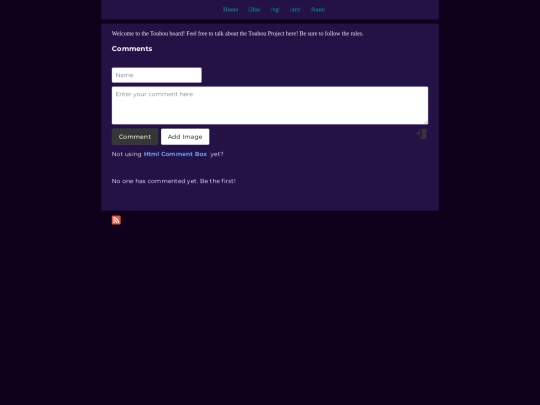Open the /art/ board link
This screenshot has height=405, width=540.
[x=295, y=10]
